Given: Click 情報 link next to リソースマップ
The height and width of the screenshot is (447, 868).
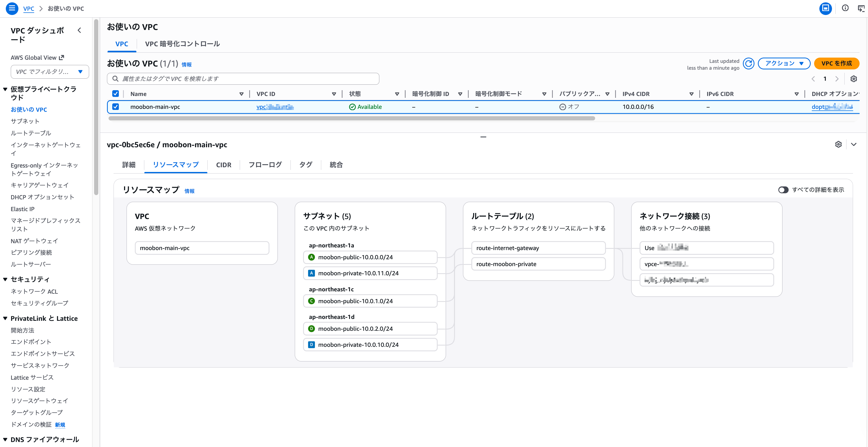Looking at the screenshot, I should [189, 191].
